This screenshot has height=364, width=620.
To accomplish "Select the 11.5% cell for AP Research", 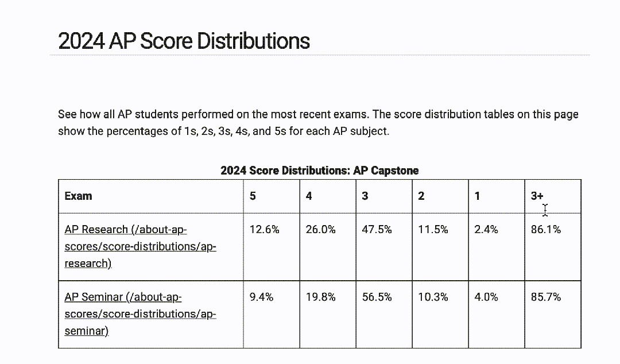I will click(433, 230).
